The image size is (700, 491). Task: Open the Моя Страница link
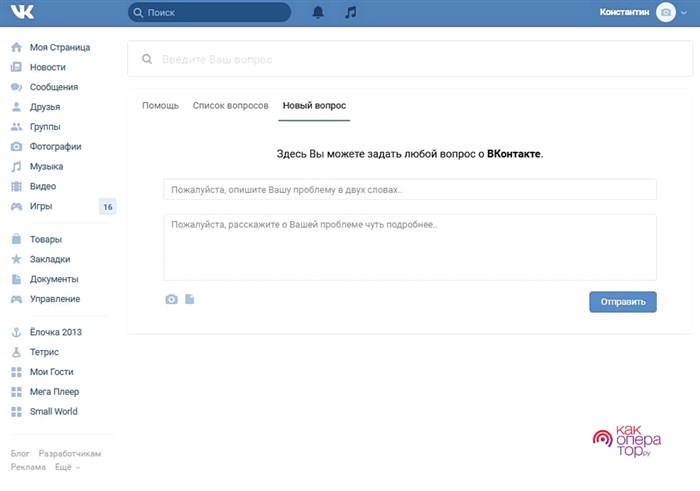[60, 47]
